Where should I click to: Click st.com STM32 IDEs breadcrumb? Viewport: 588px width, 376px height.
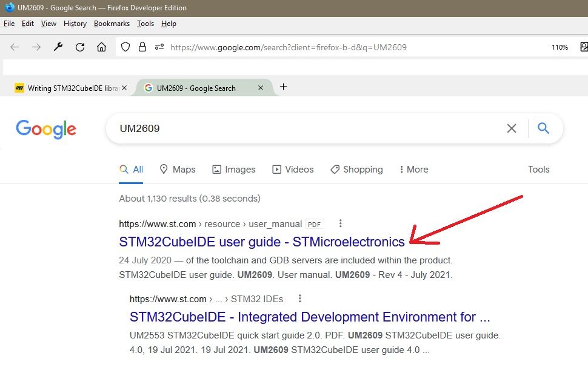point(206,299)
